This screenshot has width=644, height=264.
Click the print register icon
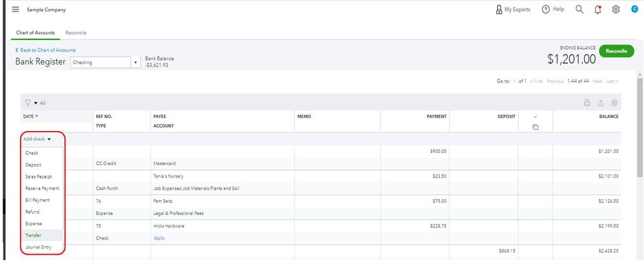[587, 103]
